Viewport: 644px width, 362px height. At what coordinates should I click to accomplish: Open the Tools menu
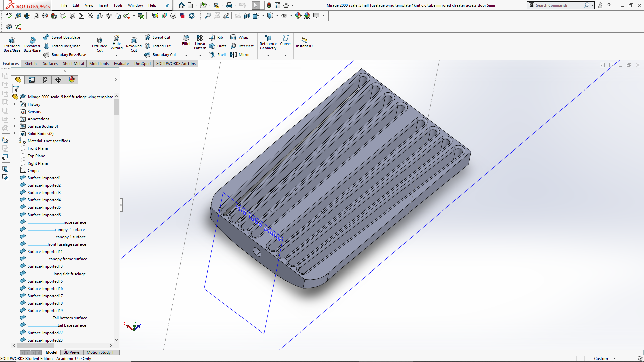[x=118, y=5]
